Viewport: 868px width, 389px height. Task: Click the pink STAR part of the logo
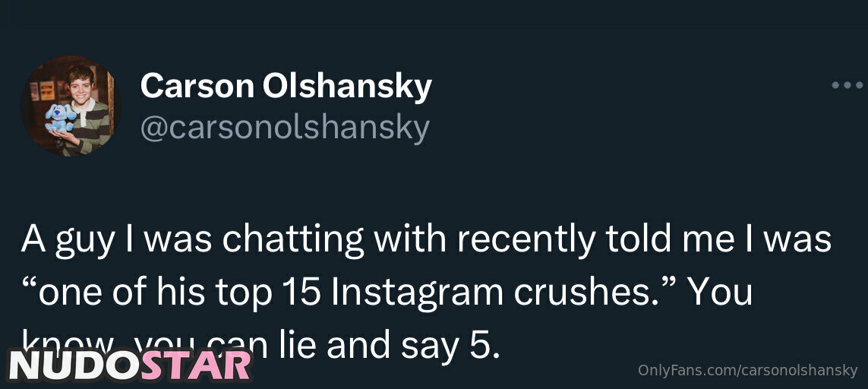point(197,365)
